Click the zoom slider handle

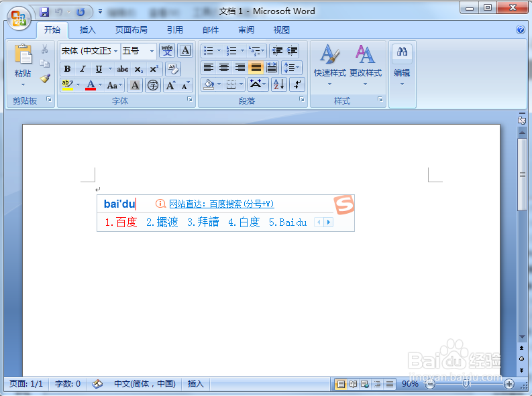(x=466, y=384)
